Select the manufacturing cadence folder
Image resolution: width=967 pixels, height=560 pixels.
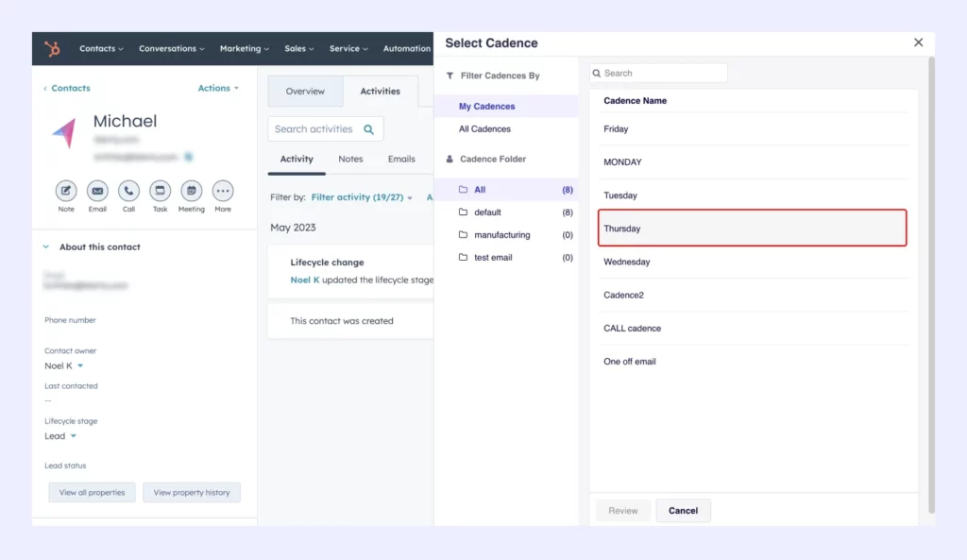click(501, 235)
